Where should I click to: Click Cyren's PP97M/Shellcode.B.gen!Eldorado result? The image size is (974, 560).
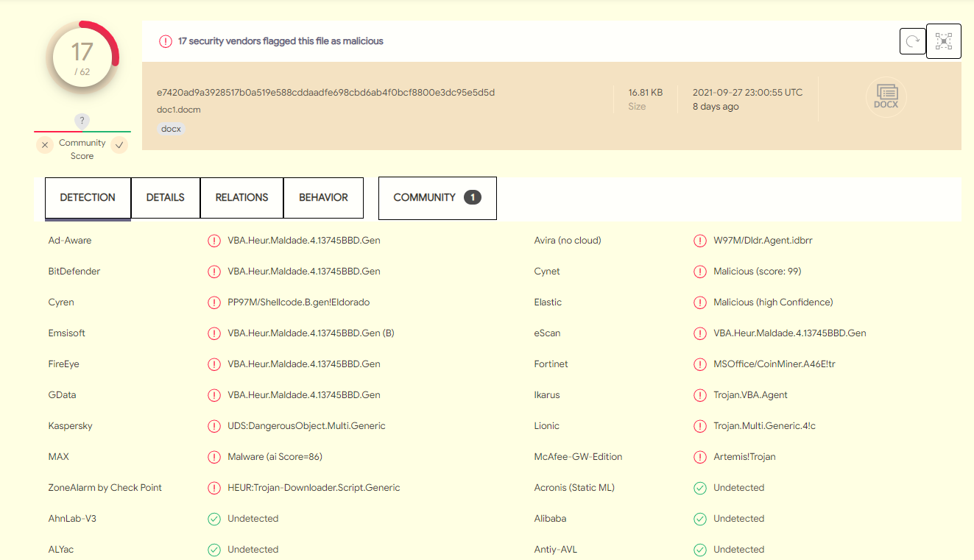click(x=298, y=302)
